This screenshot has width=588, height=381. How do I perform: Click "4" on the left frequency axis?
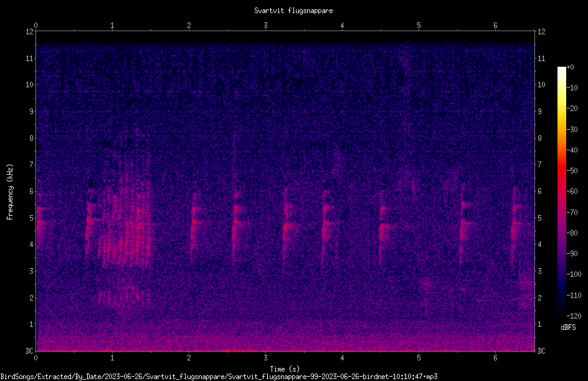click(32, 244)
